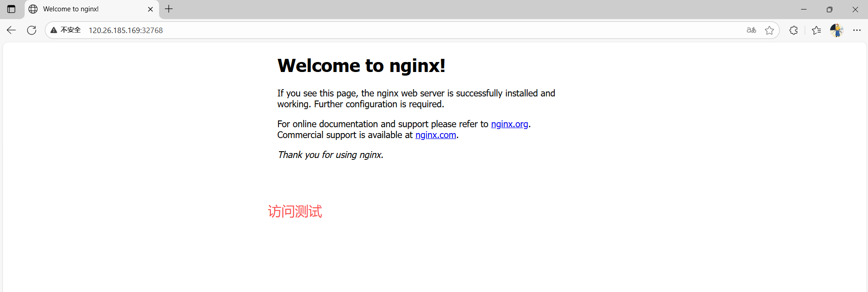Reload the page with refresh icon
This screenshot has width=868, height=292.
(32, 30)
